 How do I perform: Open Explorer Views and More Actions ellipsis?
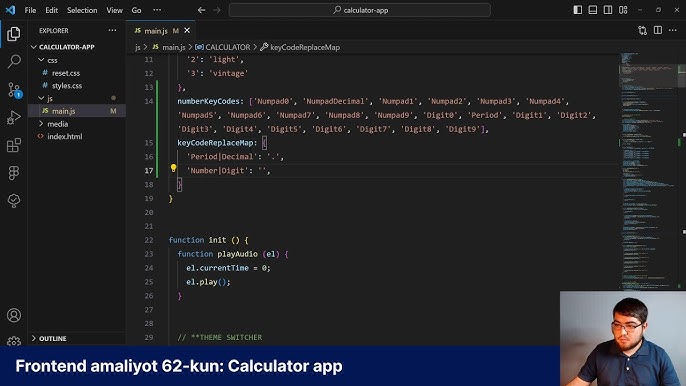[112, 30]
